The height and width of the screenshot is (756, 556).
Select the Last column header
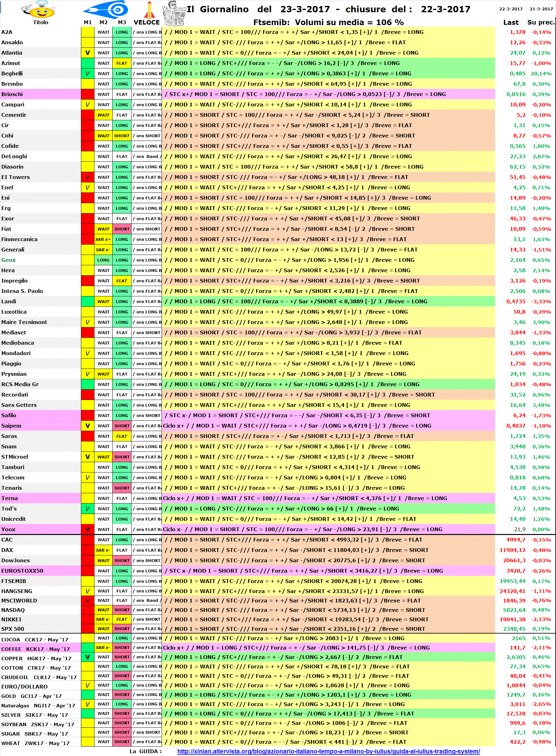click(x=511, y=22)
